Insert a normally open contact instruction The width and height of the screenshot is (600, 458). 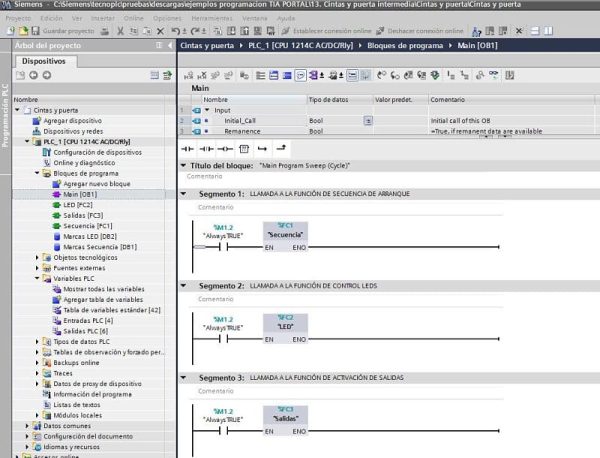(188, 147)
